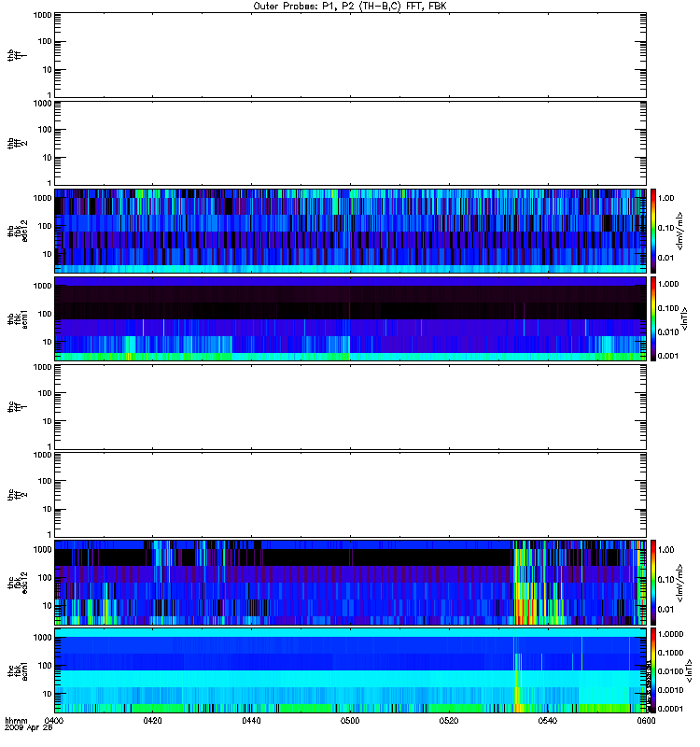Click the thb fbk edc12 color bar
Screen dimensions: 700x747
pyautogui.click(x=653, y=231)
